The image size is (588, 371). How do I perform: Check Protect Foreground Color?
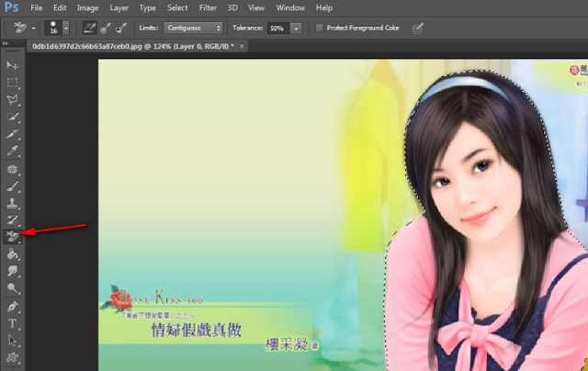pyautogui.click(x=319, y=28)
